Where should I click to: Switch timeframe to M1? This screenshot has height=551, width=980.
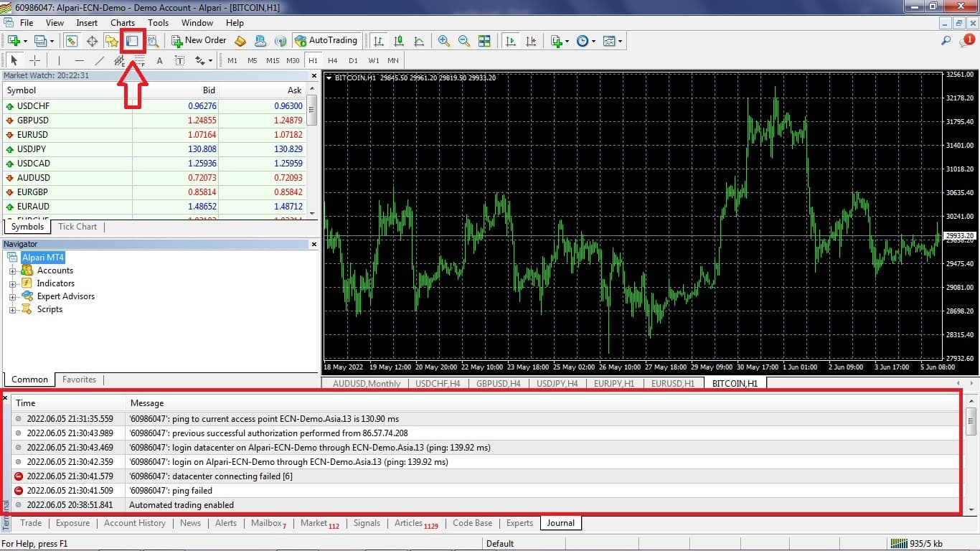(232, 60)
